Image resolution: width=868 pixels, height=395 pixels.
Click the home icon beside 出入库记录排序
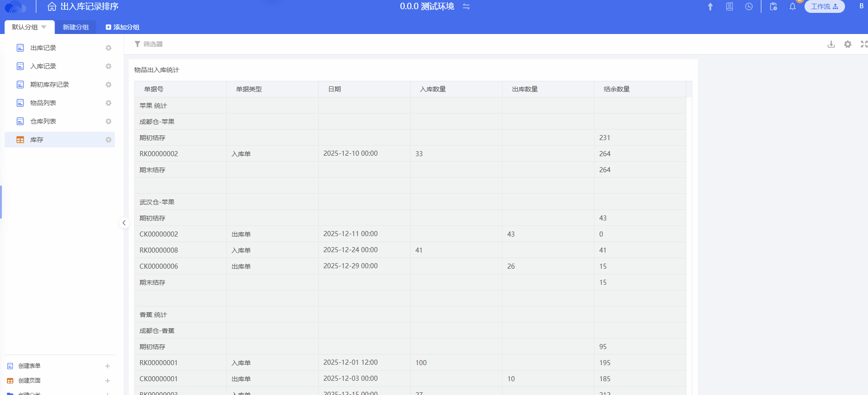[x=52, y=6]
